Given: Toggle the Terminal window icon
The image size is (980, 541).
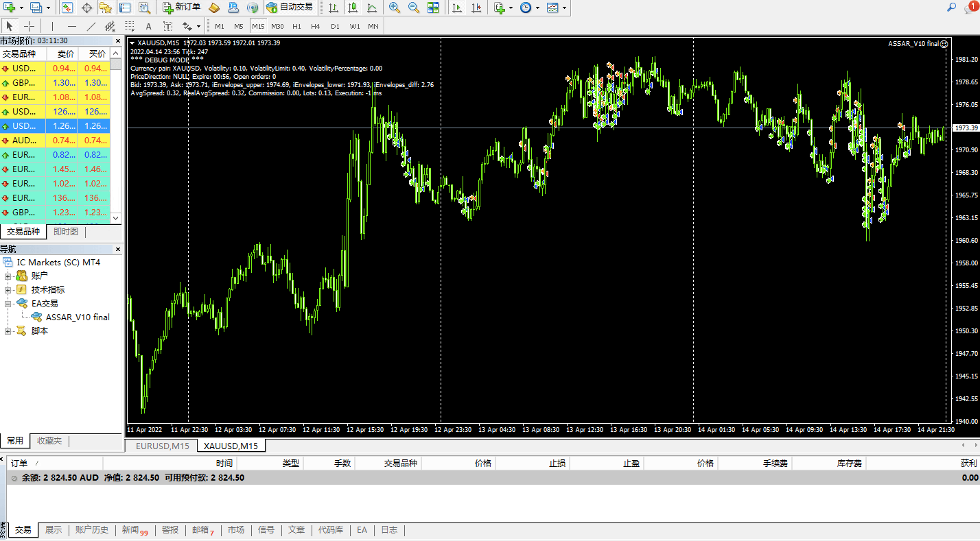Looking at the screenshot, I should (124, 8).
